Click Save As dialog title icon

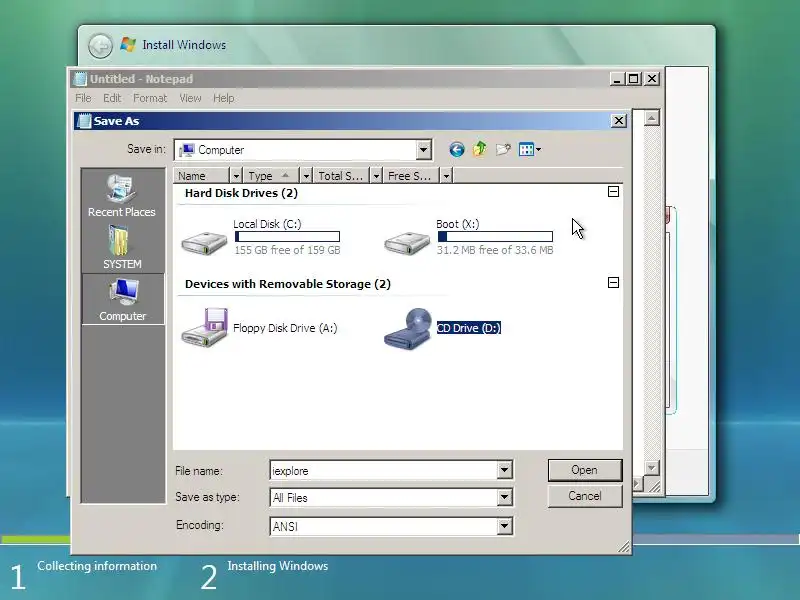coord(84,121)
